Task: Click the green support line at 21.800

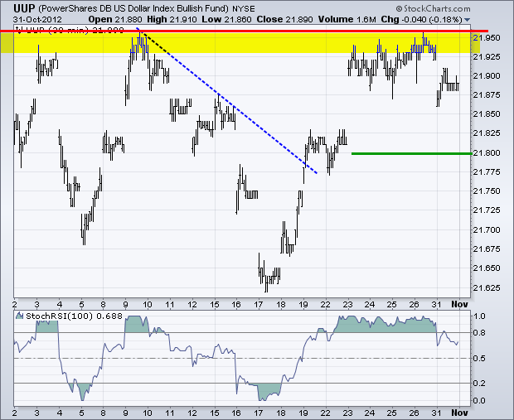Action: 412,153
